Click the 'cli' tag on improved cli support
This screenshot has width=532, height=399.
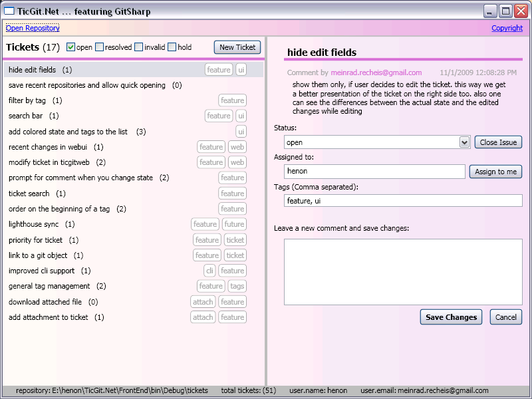pyautogui.click(x=209, y=271)
